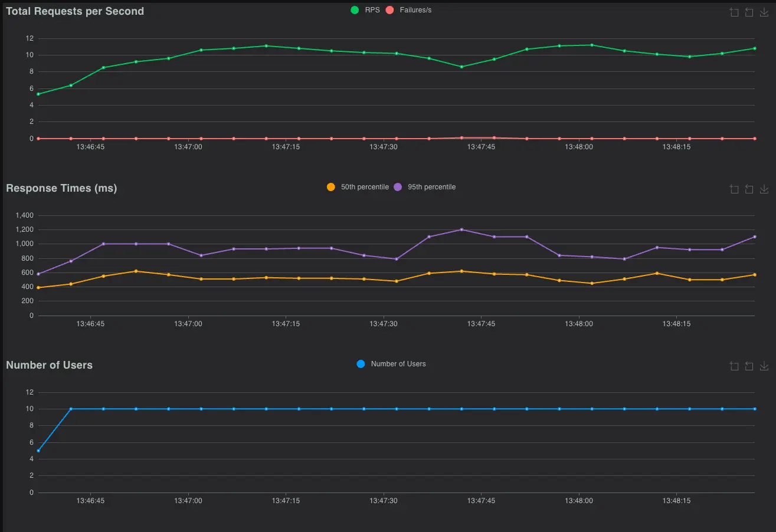Viewport: 776px width, 532px height.
Task: Click 13:47:15 label under Response Times chart
Action: click(286, 324)
